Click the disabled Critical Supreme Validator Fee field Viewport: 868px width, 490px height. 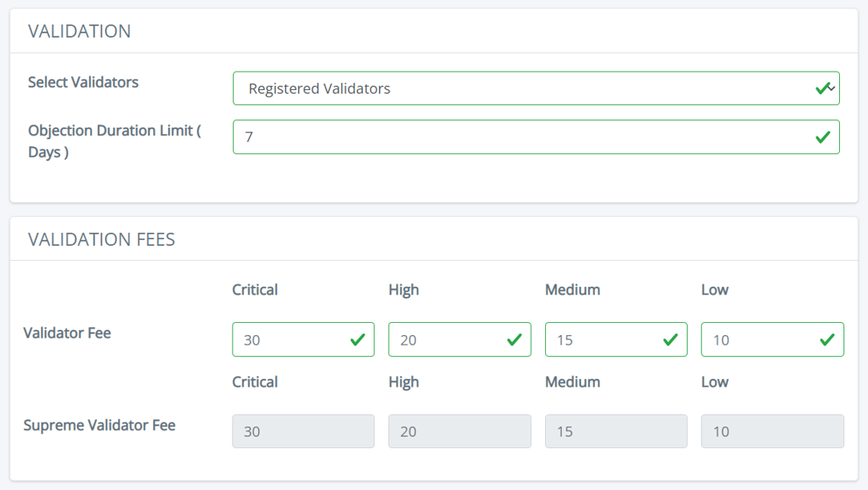(x=303, y=431)
